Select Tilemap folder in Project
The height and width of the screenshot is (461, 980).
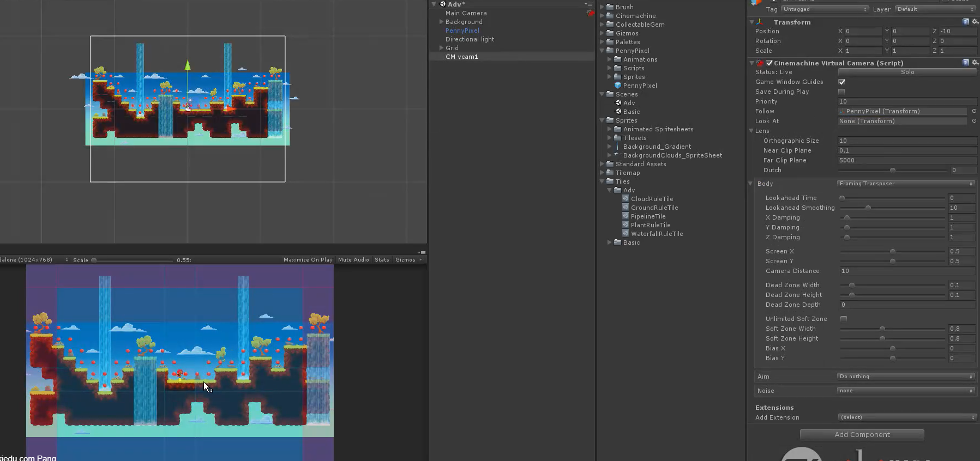tap(628, 173)
